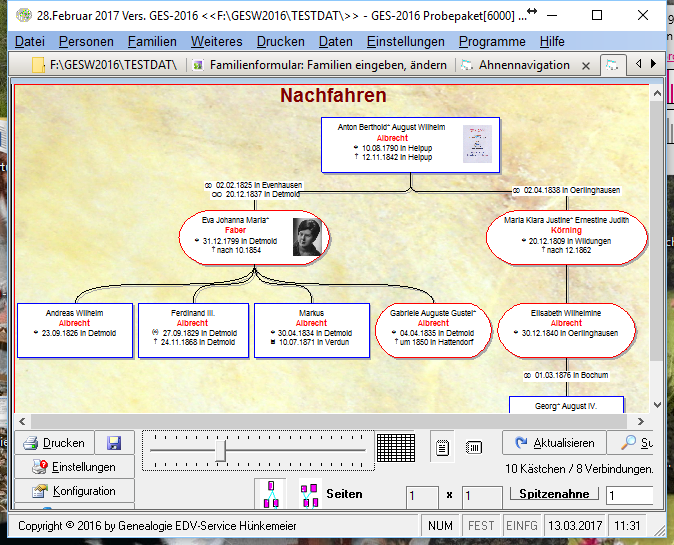Select Eva Johanna Maria Faber node
Screen dimensions: 674x545
coord(254,238)
